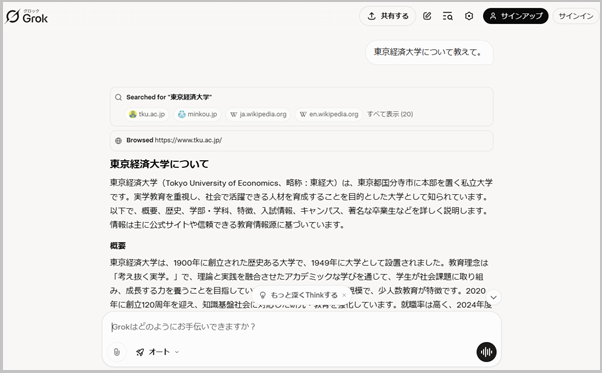Viewport: 602px width, 373px height.
Task: Click the globe icon beside Browsed
Action: point(118,140)
